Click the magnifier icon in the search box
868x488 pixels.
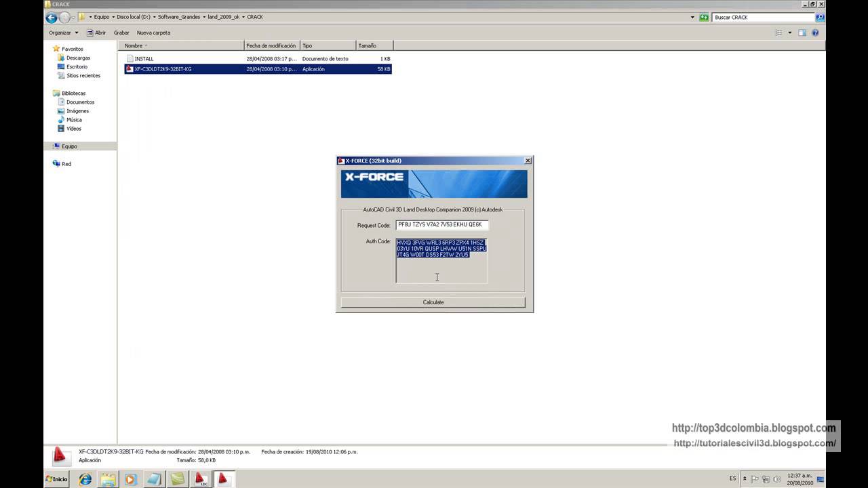point(819,18)
